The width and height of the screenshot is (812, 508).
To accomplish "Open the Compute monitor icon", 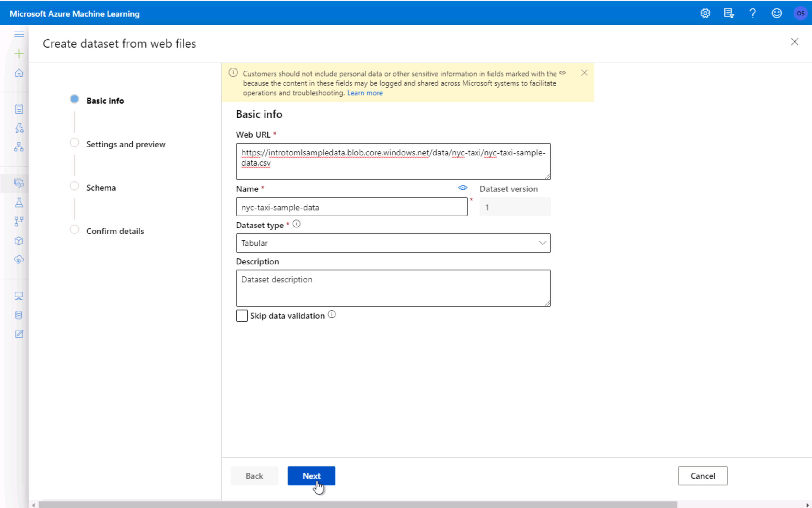I will tap(19, 296).
